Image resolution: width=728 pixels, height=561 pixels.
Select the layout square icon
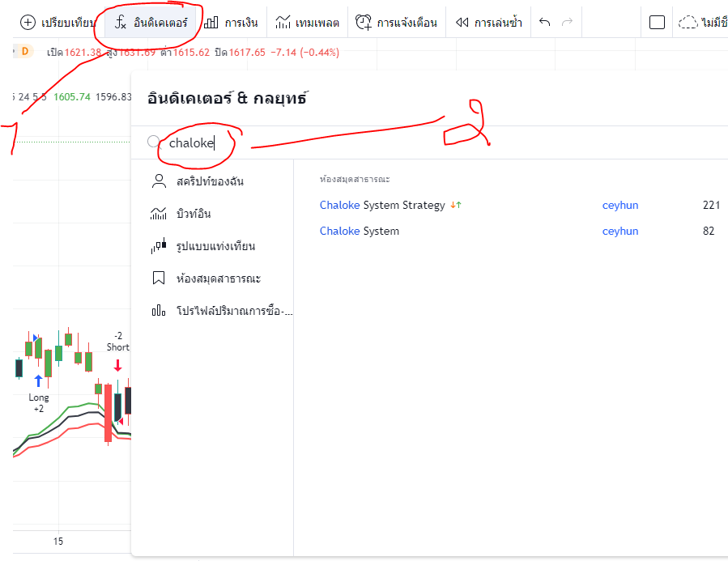[657, 23]
